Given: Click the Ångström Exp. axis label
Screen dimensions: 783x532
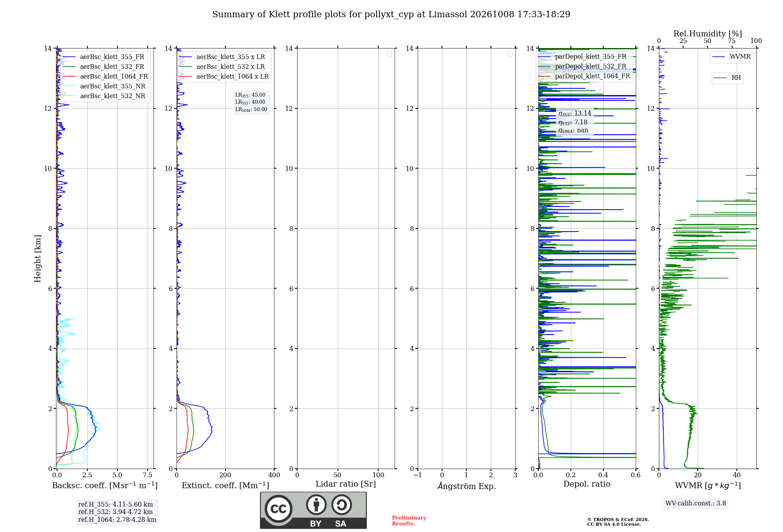Looking at the screenshot, I should point(467,486).
